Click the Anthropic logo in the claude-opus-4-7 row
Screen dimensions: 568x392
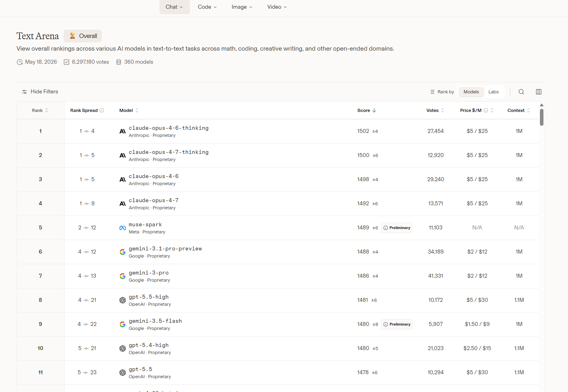click(123, 204)
